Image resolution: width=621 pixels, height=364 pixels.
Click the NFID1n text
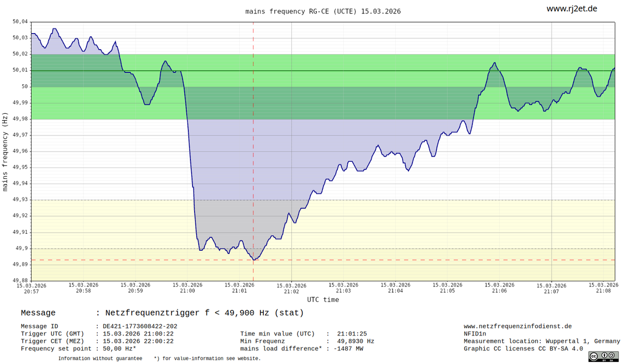click(475, 334)
